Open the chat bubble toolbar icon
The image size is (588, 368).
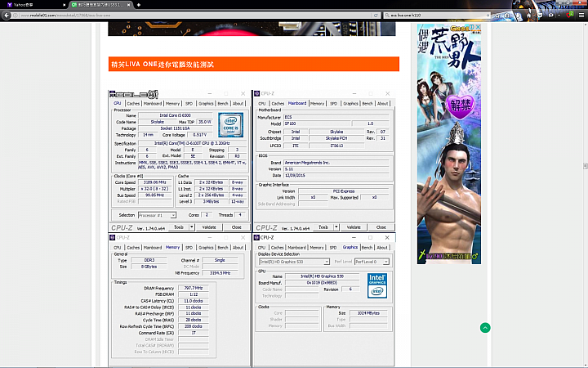coord(551,15)
